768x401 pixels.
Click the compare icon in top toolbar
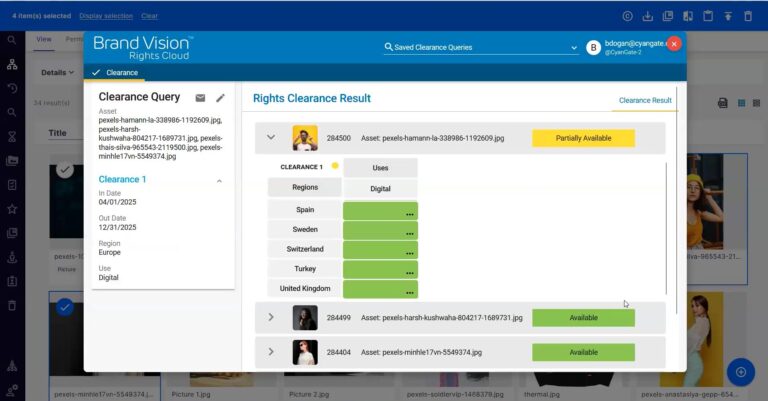coord(688,16)
